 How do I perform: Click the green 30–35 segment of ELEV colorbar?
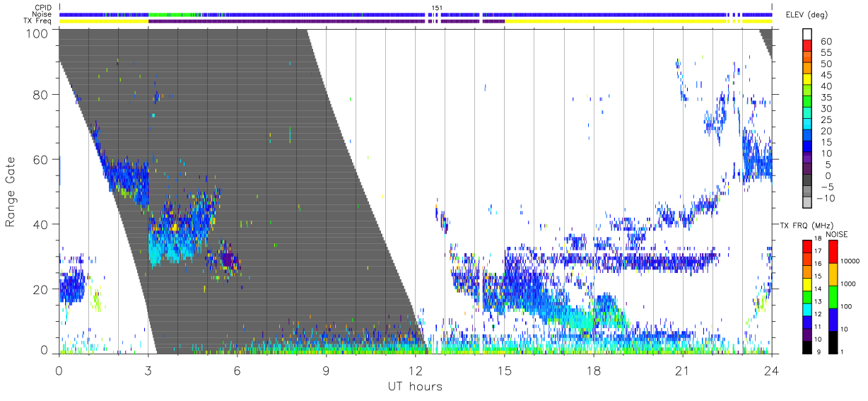pos(807,103)
